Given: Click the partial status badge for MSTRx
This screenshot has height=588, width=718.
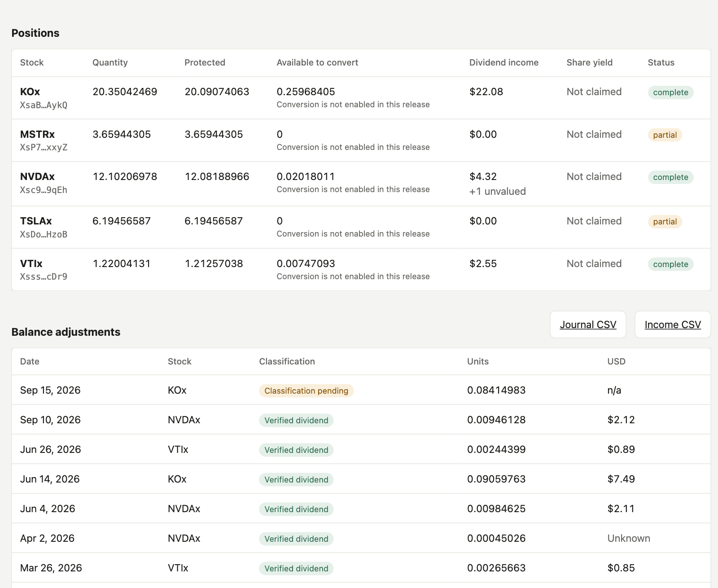Looking at the screenshot, I should pos(665,135).
